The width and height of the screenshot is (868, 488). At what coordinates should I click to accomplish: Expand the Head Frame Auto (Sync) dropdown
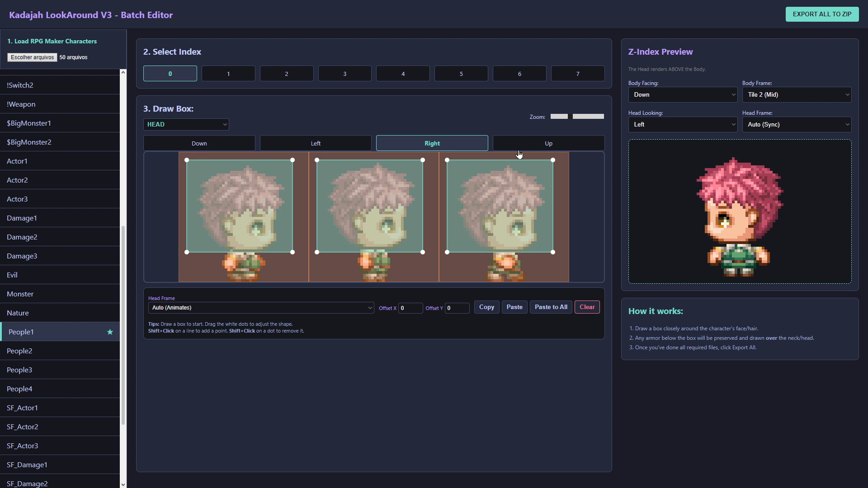tap(797, 125)
